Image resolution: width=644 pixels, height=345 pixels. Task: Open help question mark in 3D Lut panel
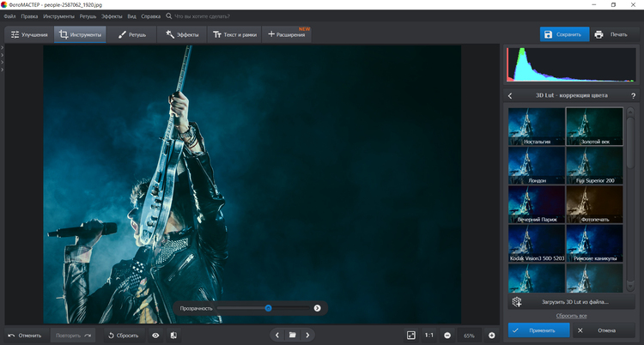[633, 95]
